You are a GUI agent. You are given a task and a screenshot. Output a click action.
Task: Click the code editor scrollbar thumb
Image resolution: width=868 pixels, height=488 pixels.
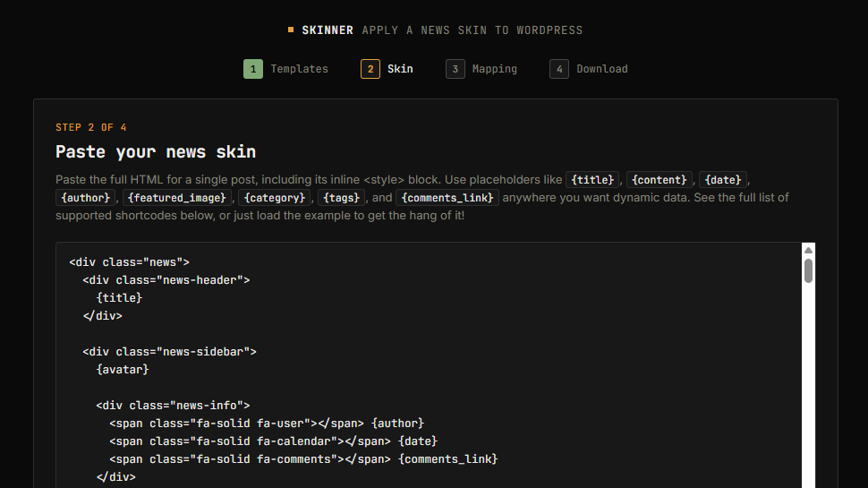tap(808, 271)
